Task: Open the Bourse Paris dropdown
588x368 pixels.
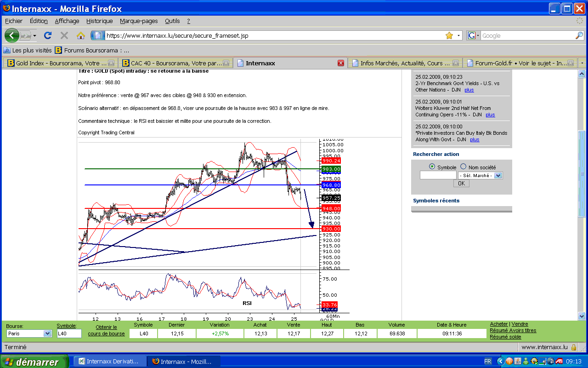Action: click(x=29, y=333)
